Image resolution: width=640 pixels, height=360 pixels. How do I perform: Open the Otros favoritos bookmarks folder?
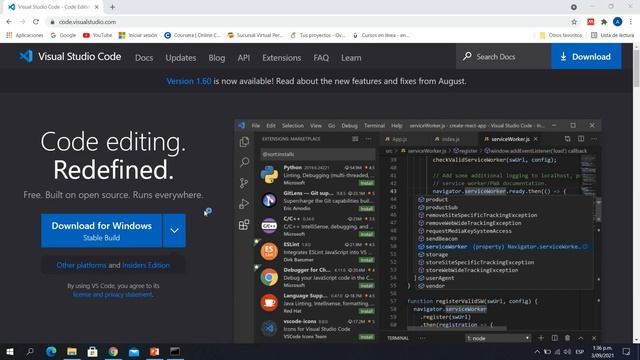click(561, 35)
